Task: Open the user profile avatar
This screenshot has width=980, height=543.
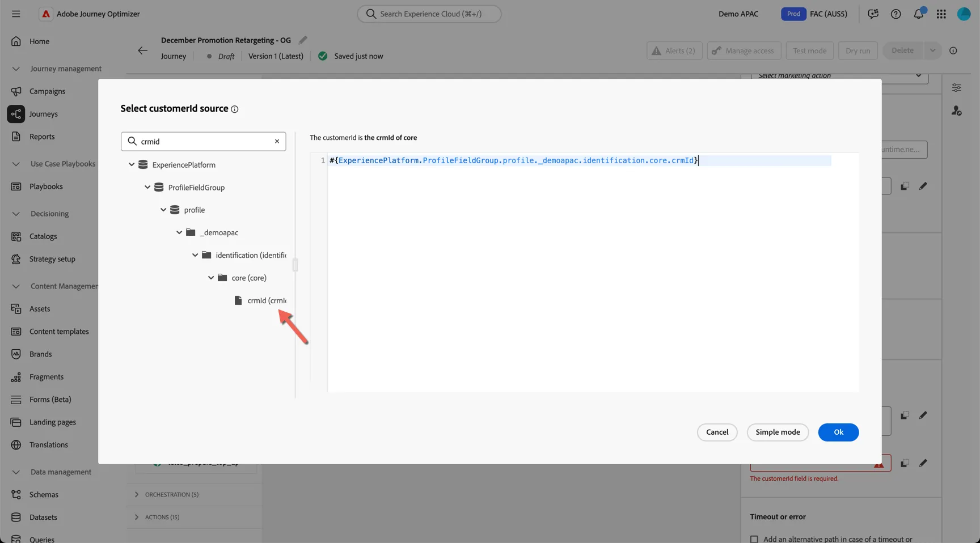Action: tap(964, 14)
